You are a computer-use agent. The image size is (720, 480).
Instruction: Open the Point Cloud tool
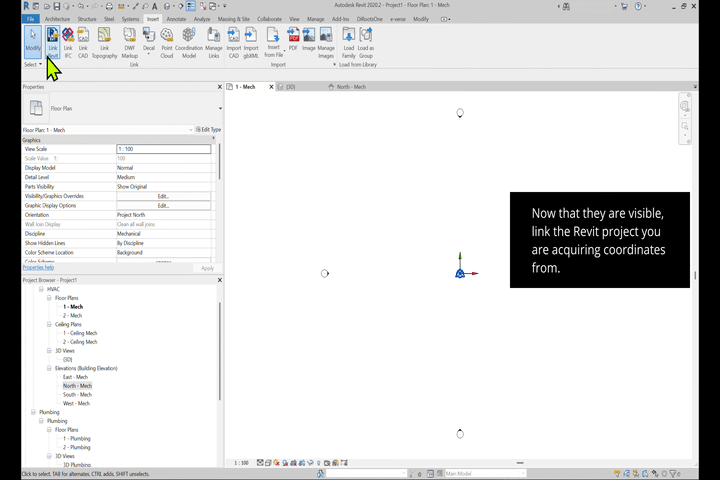pos(166,40)
